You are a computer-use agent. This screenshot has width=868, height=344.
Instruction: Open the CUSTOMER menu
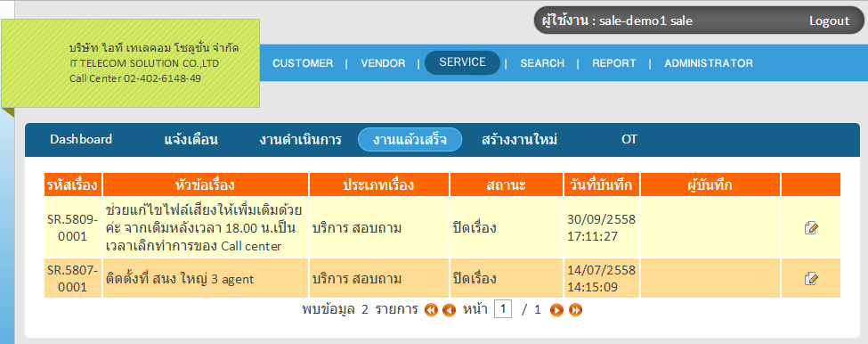303,63
